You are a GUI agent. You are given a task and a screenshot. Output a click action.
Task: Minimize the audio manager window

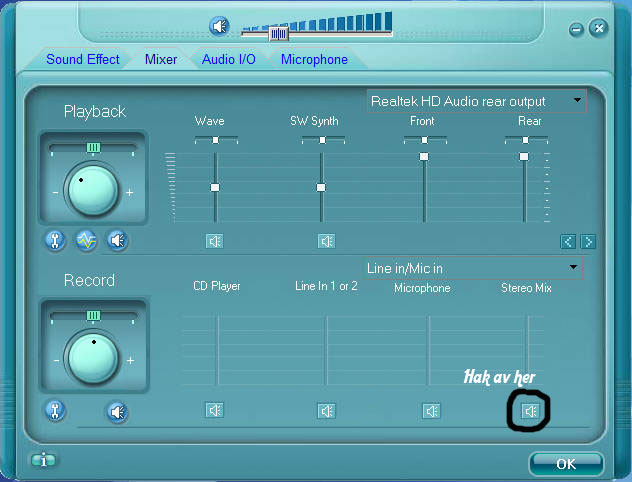pyautogui.click(x=576, y=29)
